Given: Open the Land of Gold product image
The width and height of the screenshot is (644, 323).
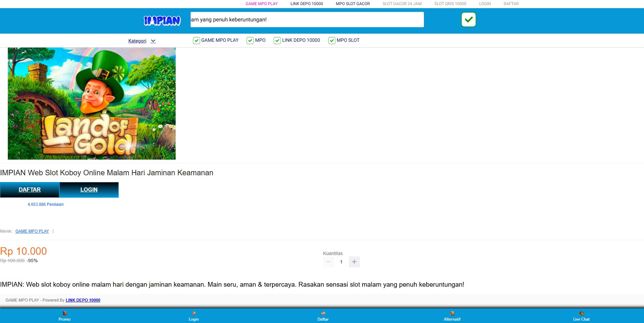Looking at the screenshot, I should pyautogui.click(x=92, y=104).
